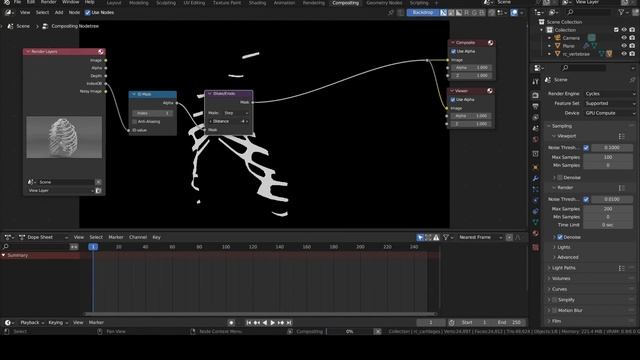This screenshot has width=640, height=360.
Task: Click the Render Layers node preview thumbnail
Action: [x=64, y=137]
